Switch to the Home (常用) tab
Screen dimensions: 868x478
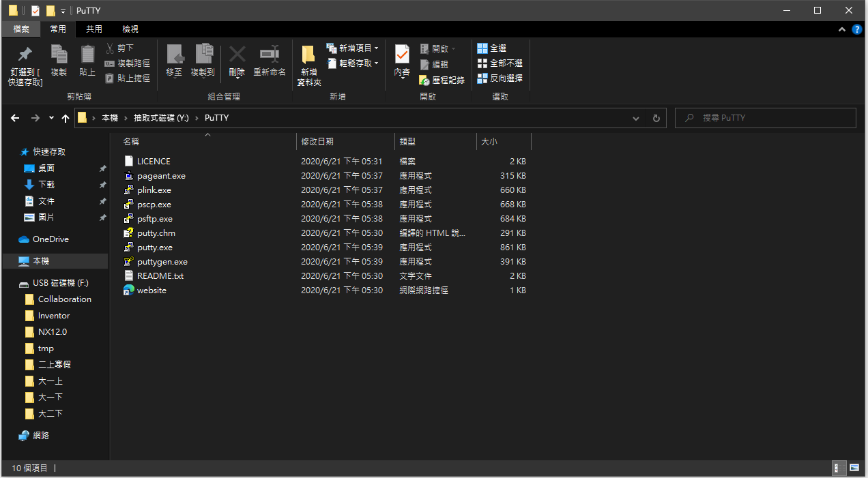click(58, 29)
